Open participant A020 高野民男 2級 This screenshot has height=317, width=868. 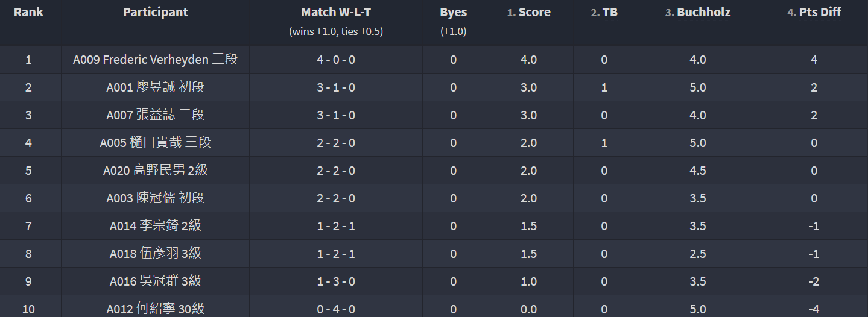[x=156, y=171]
